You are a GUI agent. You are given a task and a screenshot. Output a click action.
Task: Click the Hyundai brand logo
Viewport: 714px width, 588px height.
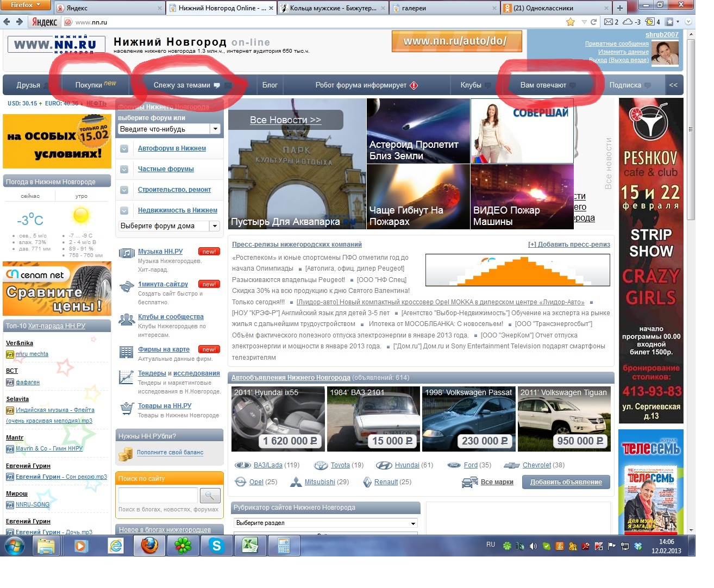384,465
